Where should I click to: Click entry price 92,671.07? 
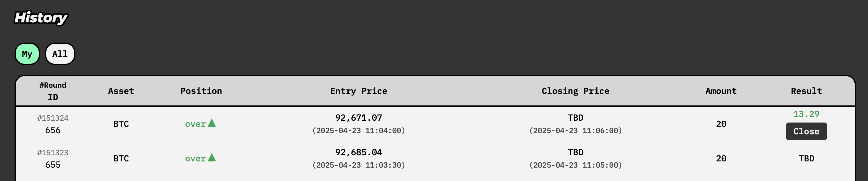click(x=359, y=118)
